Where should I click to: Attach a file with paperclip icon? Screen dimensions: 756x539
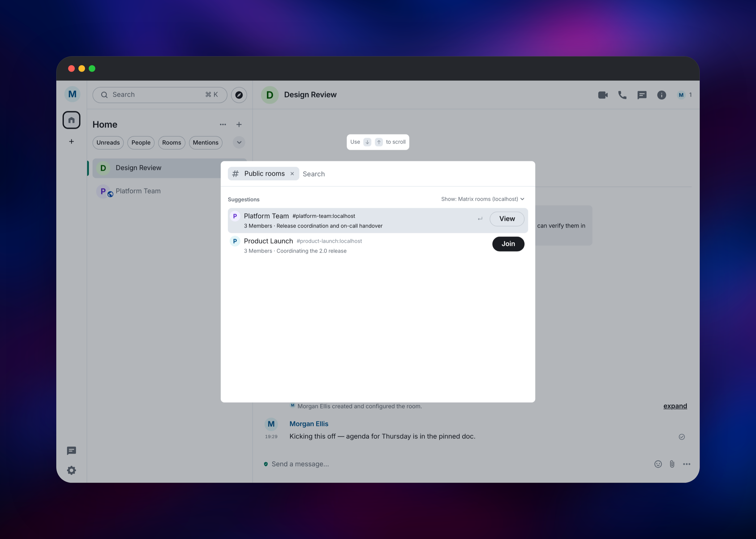(672, 464)
